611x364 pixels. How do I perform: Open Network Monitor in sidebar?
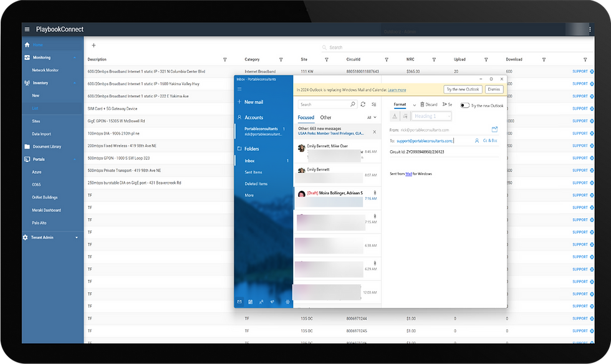[45, 70]
